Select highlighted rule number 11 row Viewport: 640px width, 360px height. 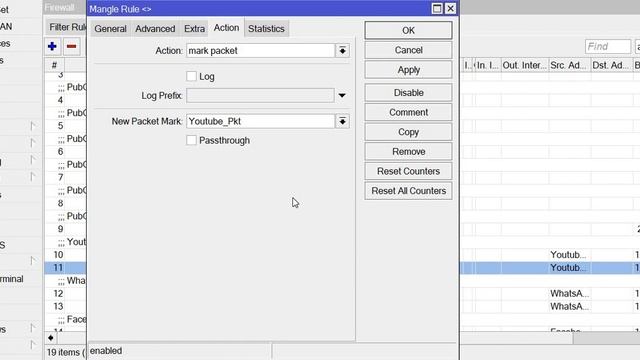65,268
